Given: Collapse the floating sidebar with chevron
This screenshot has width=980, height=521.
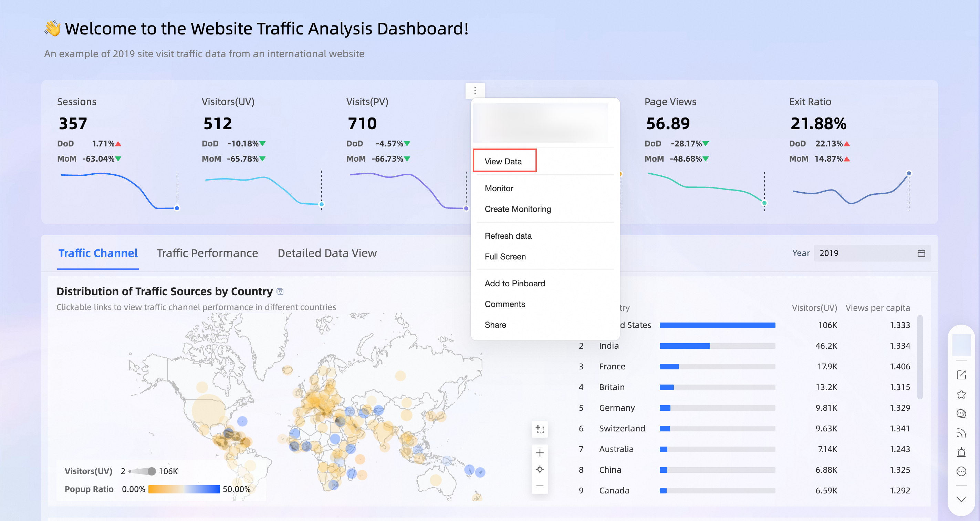Looking at the screenshot, I should coord(961,500).
